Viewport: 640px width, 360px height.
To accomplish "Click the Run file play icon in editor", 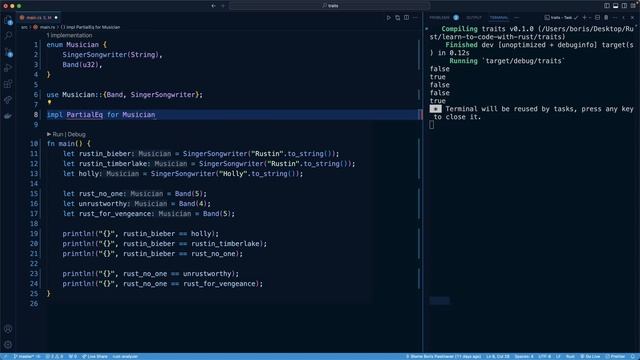I will (389, 18).
